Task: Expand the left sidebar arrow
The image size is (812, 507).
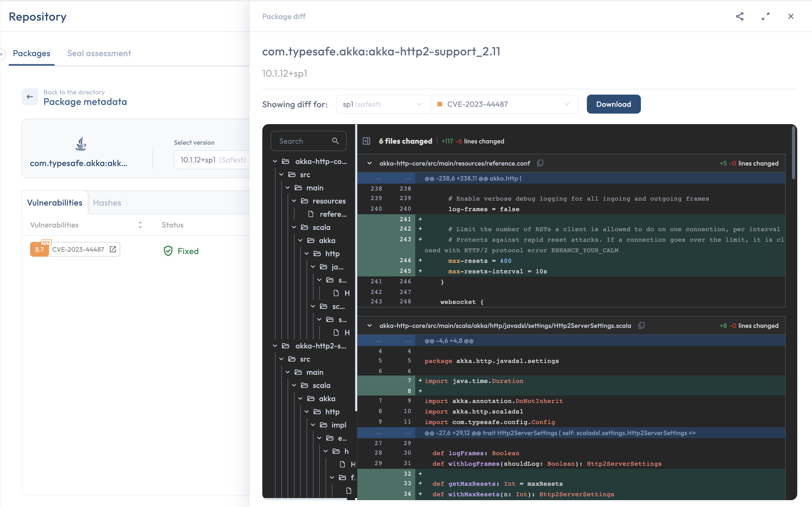Action: coord(2,54)
